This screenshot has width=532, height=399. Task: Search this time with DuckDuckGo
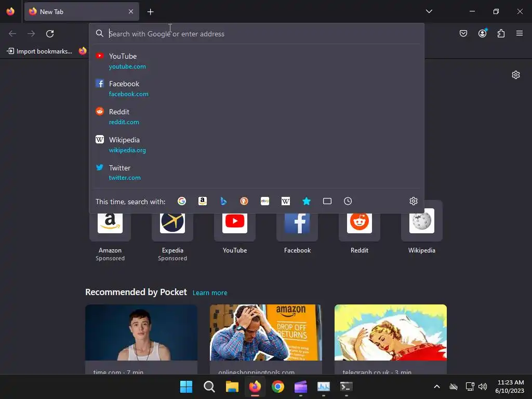click(244, 201)
